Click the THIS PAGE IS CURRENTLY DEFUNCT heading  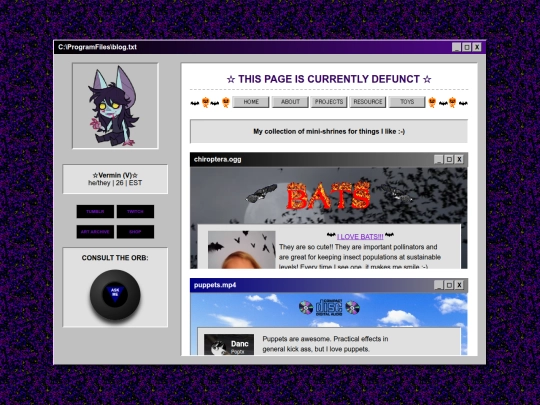[329, 79]
